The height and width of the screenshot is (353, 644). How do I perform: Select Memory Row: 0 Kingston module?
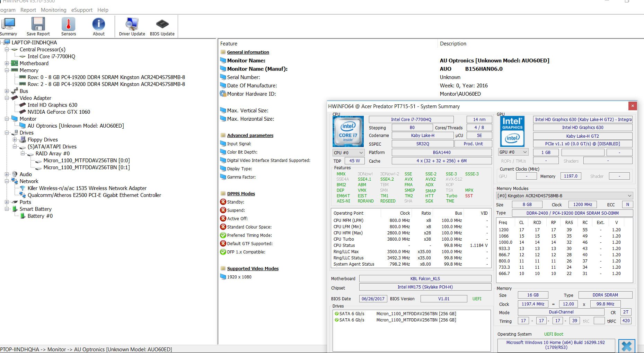point(106,77)
